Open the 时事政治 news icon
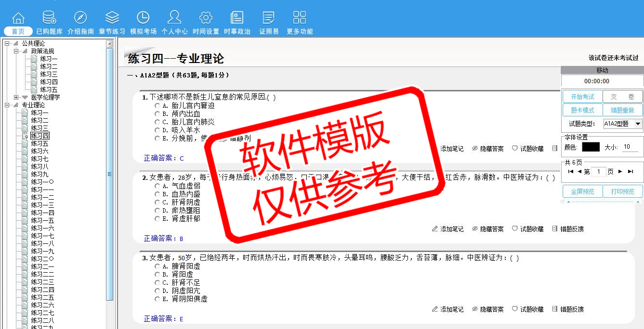 [237, 18]
